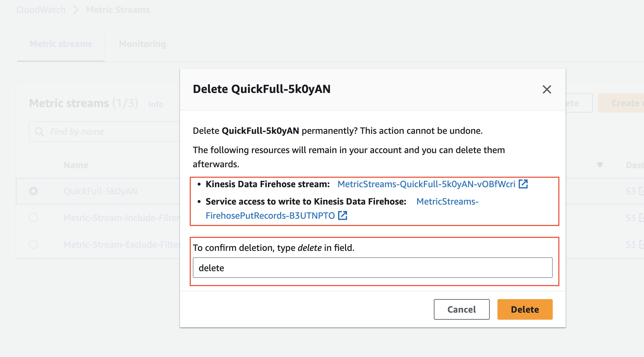Select the QuickFull-5k0yAN radio button
Viewport: 644px width, 357px height.
[x=33, y=191]
